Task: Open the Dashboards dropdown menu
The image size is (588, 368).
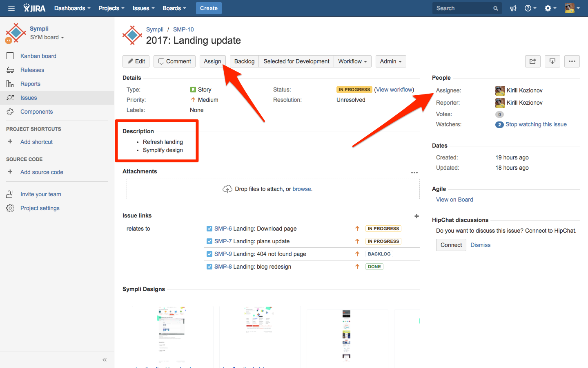Action: (72, 8)
